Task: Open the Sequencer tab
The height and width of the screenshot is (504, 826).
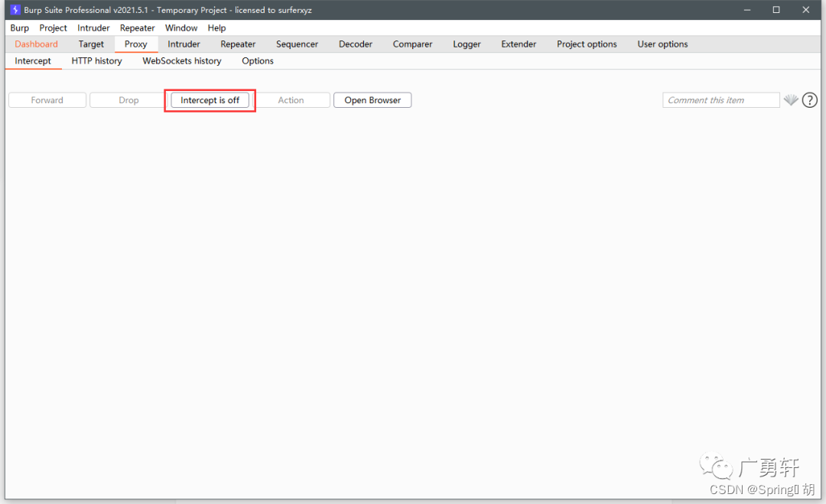Action: coord(297,44)
